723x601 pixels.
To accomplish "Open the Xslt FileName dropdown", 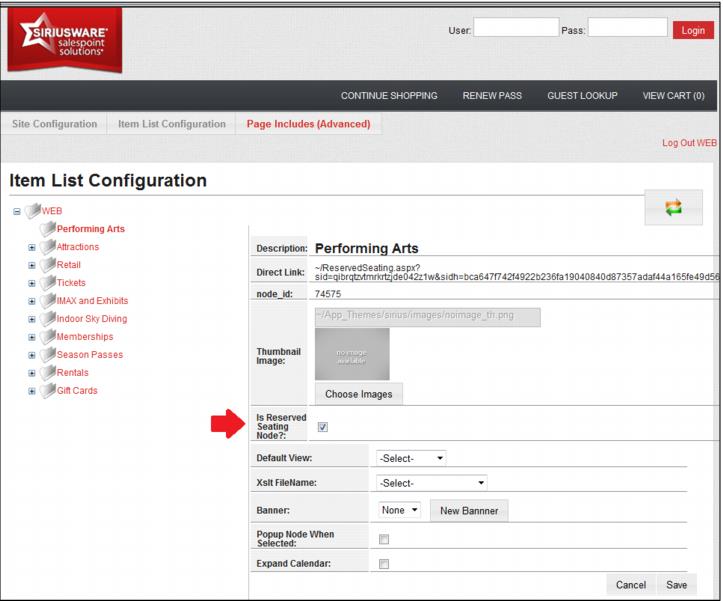I will pos(431,483).
